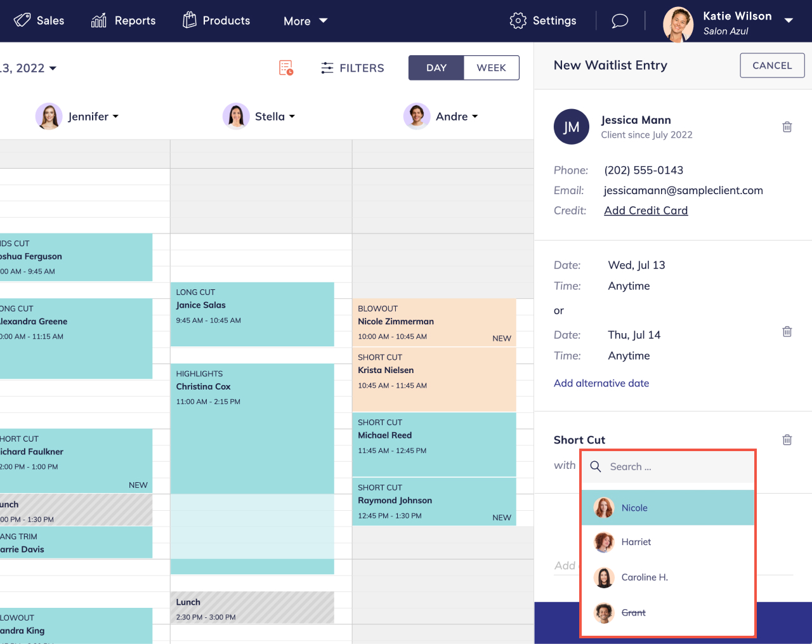
Task: Delete the Short Cut service via trash icon
Action: click(x=787, y=440)
